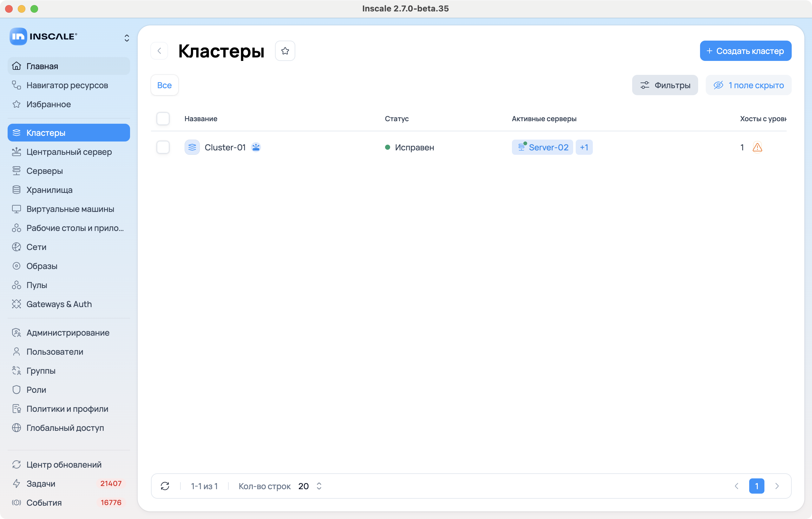The width and height of the screenshot is (812, 519).
Task: Click the Хранилища database icon
Action: [16, 190]
